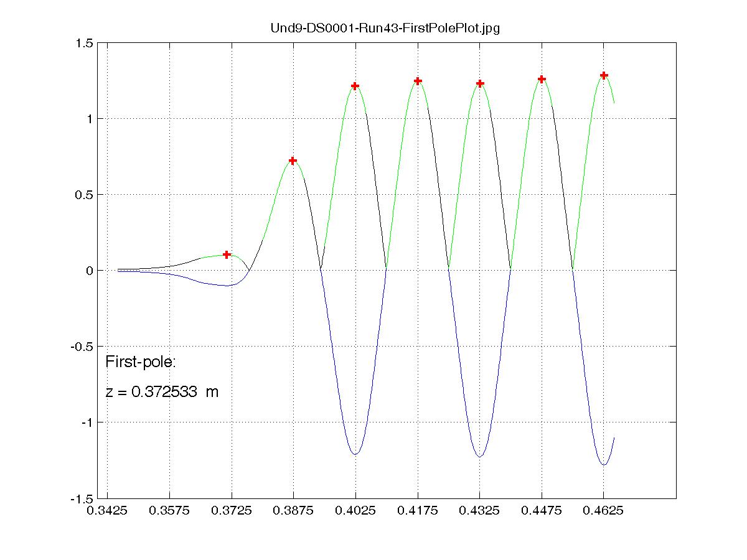Pick the red plus marker at x=0.4475
This screenshot has width=747, height=560.
[x=542, y=79]
